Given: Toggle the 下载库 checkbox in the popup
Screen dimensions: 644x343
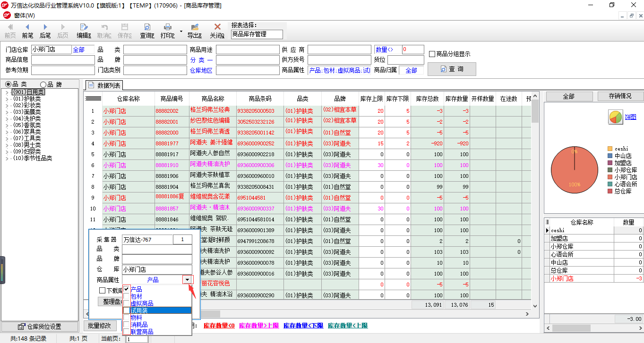Looking at the screenshot, I should pyautogui.click(x=102, y=291).
